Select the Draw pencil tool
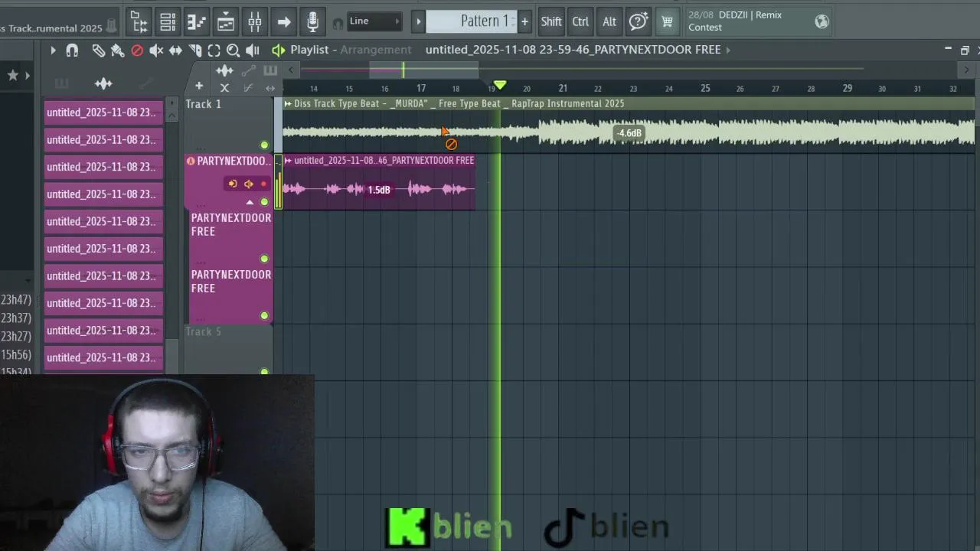Image resolution: width=980 pixels, height=551 pixels. point(98,51)
